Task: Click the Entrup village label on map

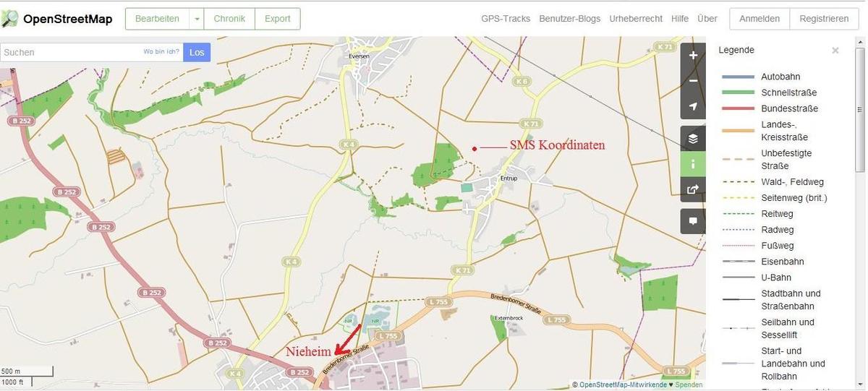Action: (x=509, y=178)
